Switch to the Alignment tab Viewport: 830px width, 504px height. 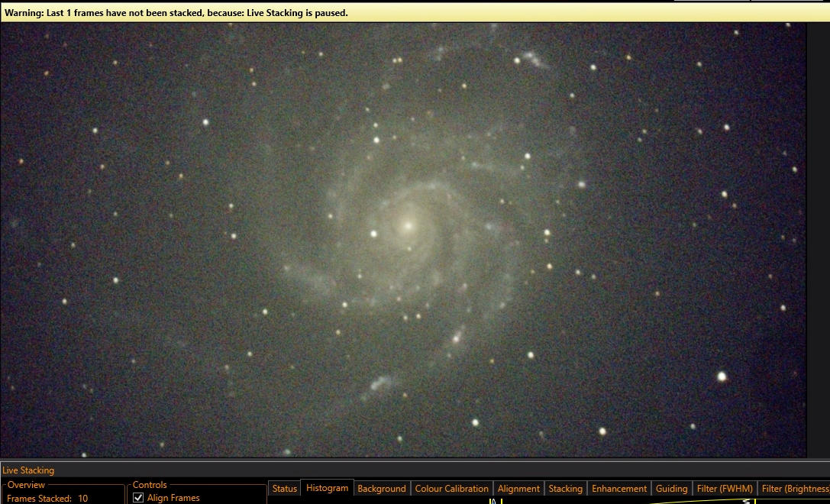pyautogui.click(x=518, y=488)
